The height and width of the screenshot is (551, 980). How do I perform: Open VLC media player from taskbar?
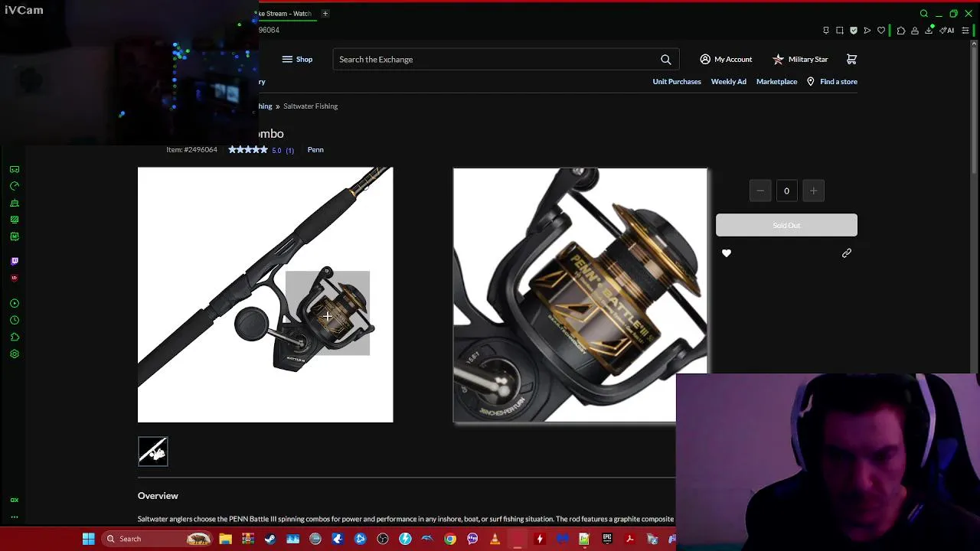(x=495, y=539)
